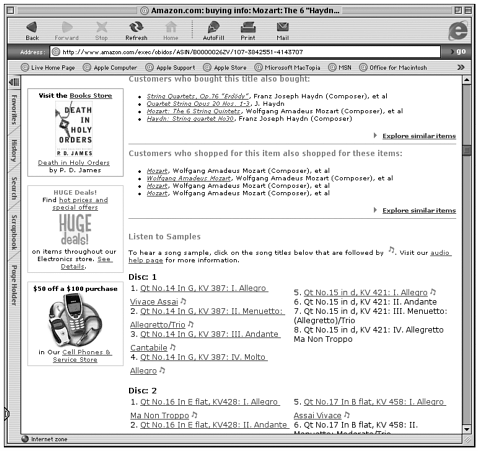Image resolution: width=480 pixels, height=451 pixels.
Task: Open Mozart: The 6 String Quintets link
Action: pyautogui.click(x=194, y=111)
